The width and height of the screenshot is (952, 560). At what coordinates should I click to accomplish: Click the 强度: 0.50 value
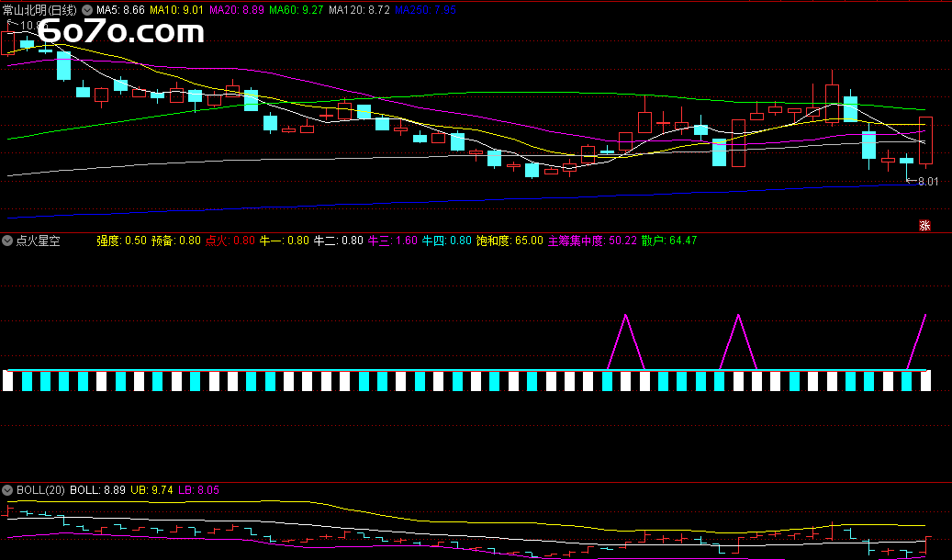coord(121,241)
